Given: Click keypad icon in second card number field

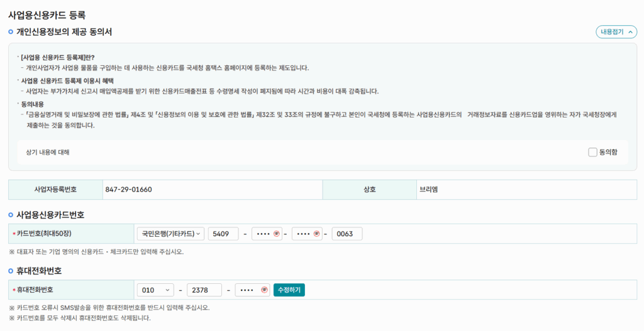Looking at the screenshot, I should [x=276, y=234].
